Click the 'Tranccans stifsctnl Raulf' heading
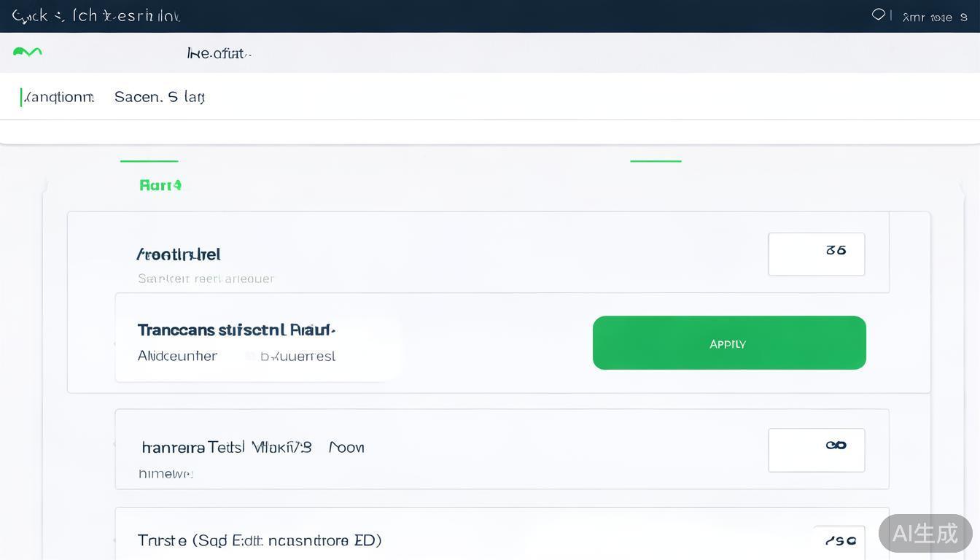This screenshot has width=980, height=560. 236,330
